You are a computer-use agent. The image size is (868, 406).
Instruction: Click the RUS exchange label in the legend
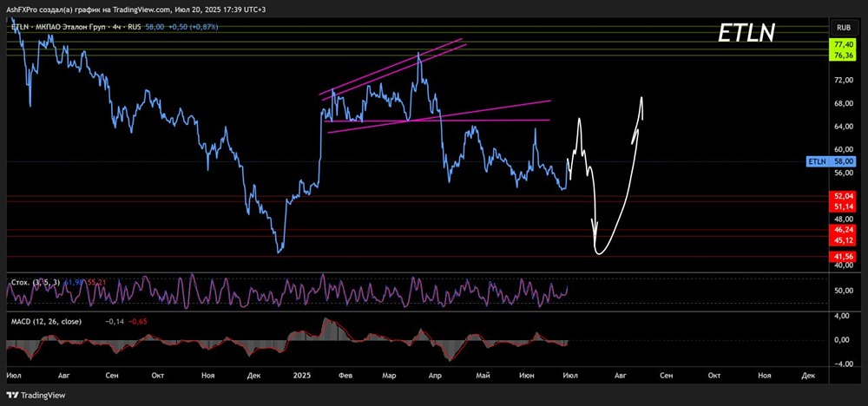click(136, 27)
